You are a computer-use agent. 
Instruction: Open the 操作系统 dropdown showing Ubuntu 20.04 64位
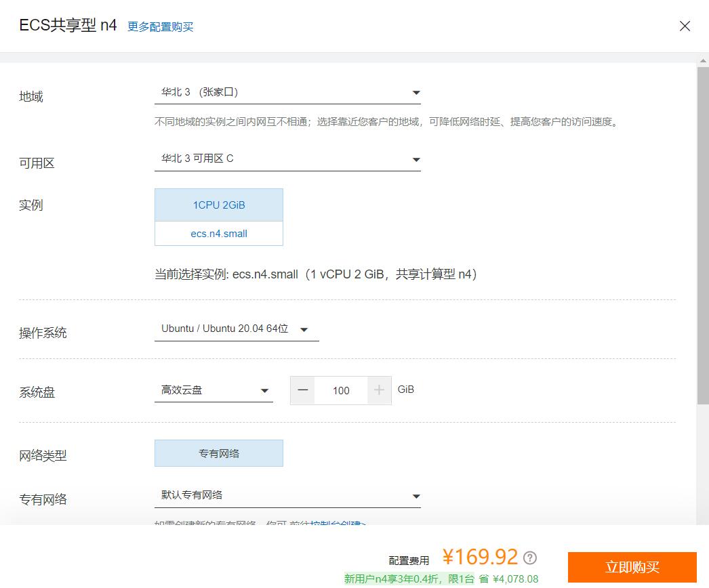[x=237, y=329]
